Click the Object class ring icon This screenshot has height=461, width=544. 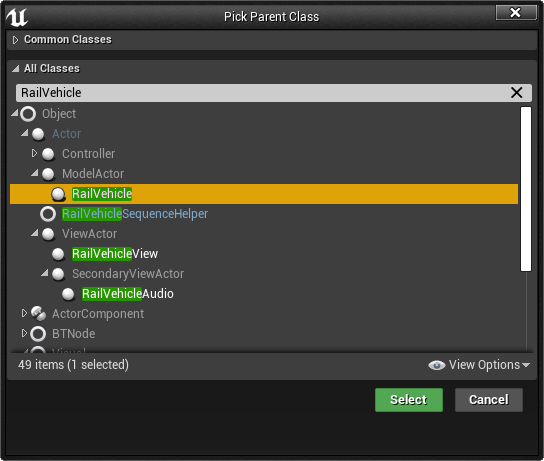28,114
